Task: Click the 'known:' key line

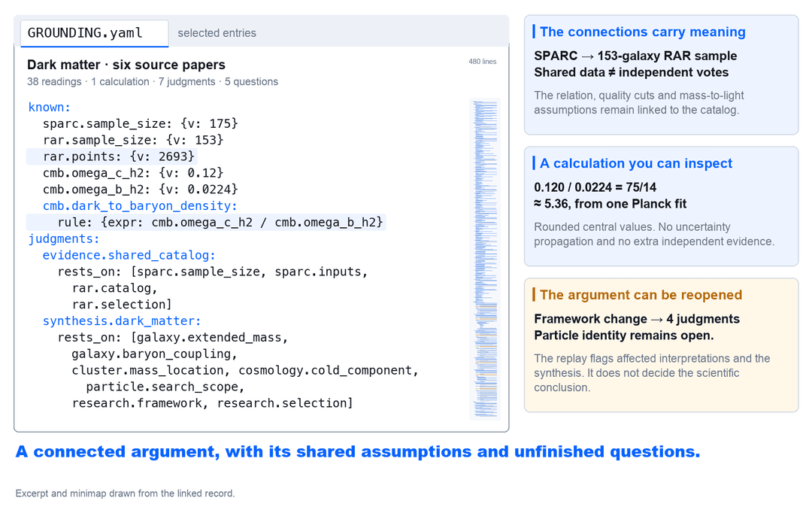Action: click(49, 108)
